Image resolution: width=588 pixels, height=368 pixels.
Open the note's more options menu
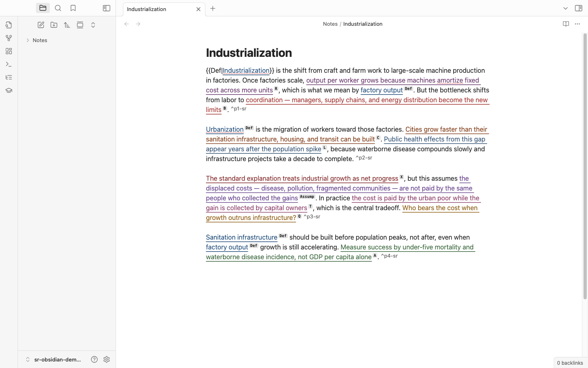[577, 24]
